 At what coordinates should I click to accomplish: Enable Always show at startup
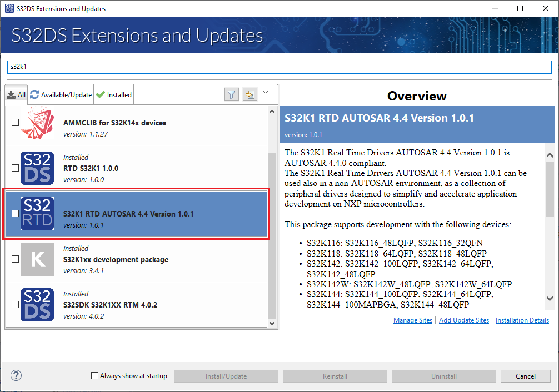pyautogui.click(x=94, y=375)
